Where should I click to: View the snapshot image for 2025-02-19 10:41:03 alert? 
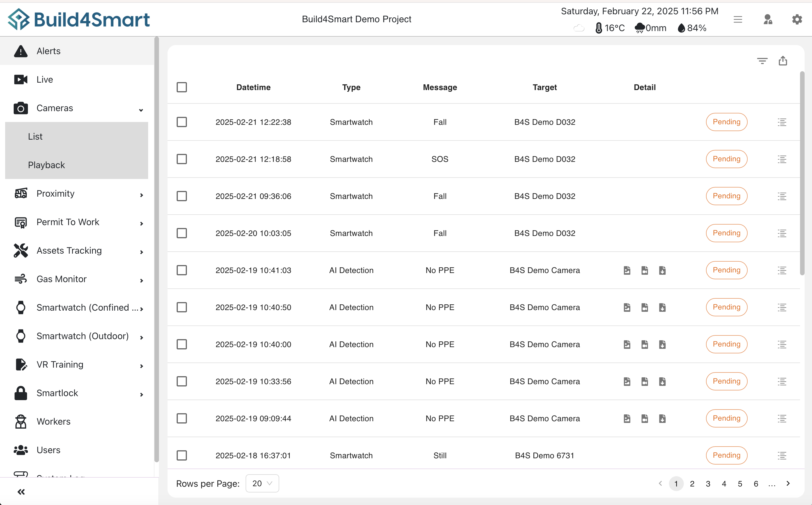click(x=627, y=270)
